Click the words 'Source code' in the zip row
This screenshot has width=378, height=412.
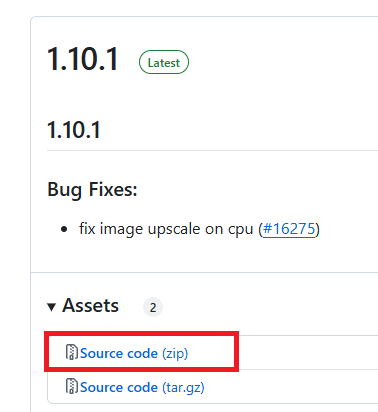119,353
